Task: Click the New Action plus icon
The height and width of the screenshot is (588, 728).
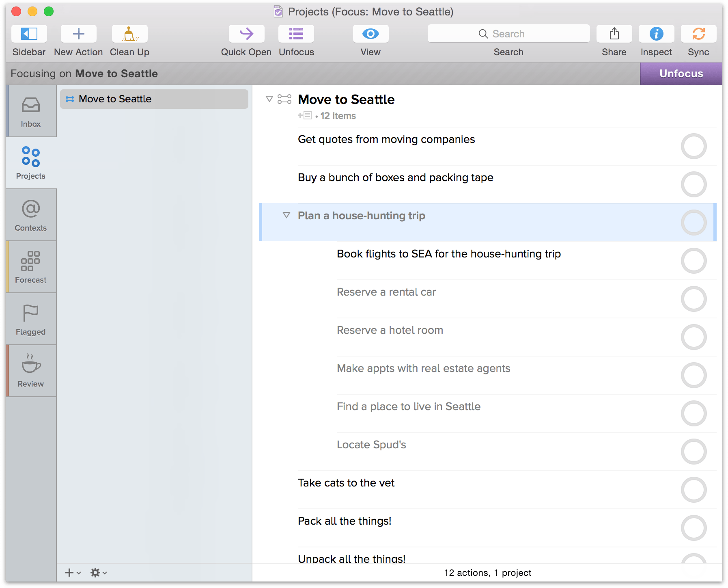Action: tap(78, 34)
